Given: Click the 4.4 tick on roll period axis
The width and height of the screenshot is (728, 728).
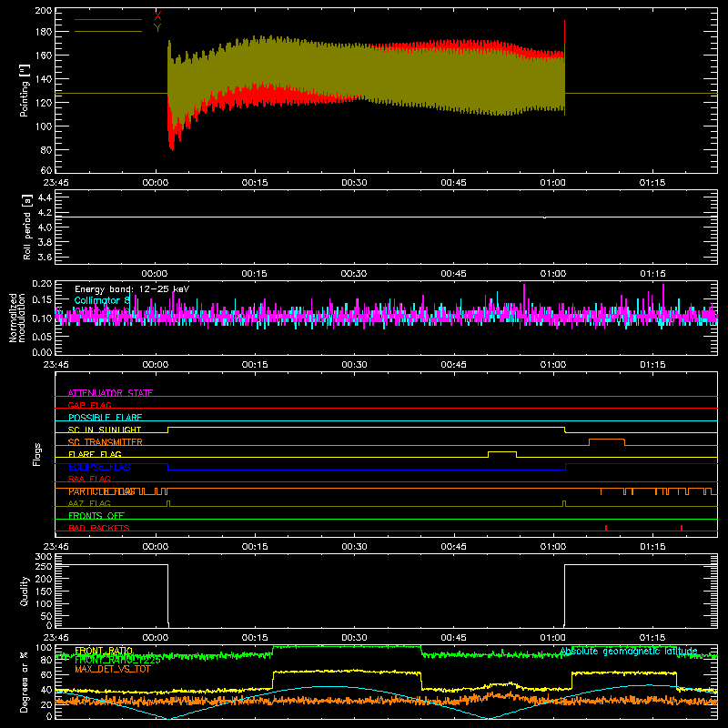Looking at the screenshot, I should point(45,197).
